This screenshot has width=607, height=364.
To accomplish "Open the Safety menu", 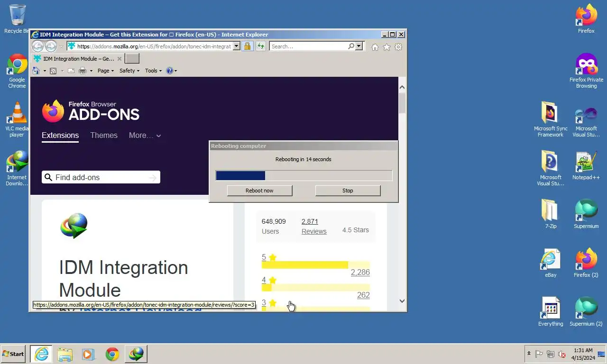I will point(129,71).
